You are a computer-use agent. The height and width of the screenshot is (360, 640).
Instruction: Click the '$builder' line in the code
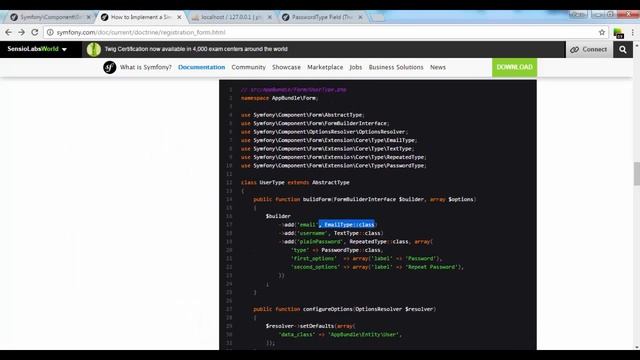278,216
